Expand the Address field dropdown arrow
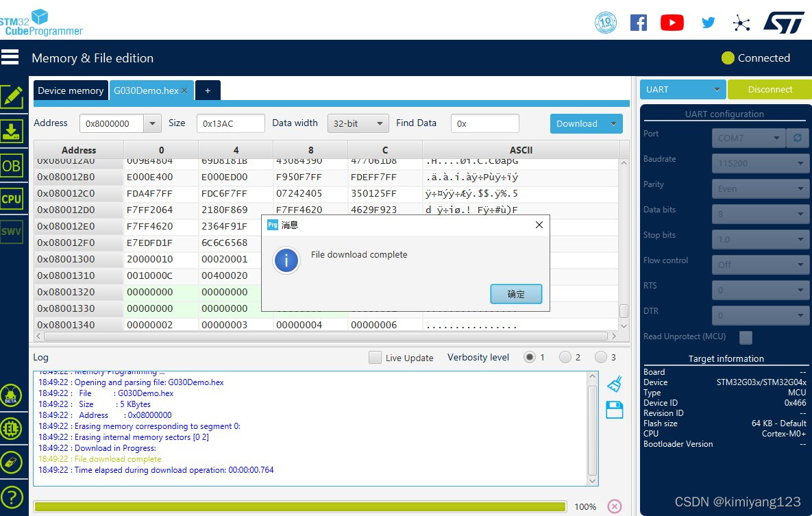Viewport: 812px width, 516px height. click(x=152, y=123)
